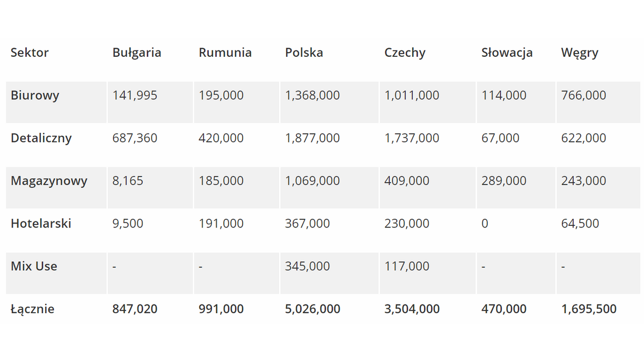Viewport: 644px width, 362px height.
Task: Select Bułgaria Detaliczny value 687,360
Action: [x=135, y=138]
